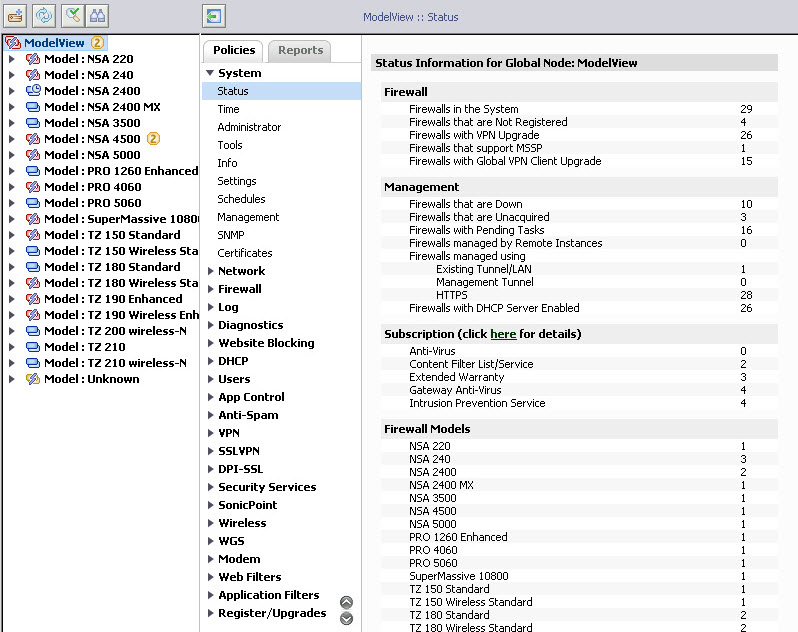Click the scroll down circle button
Image resolution: width=798 pixels, height=632 pixels.
347,618
